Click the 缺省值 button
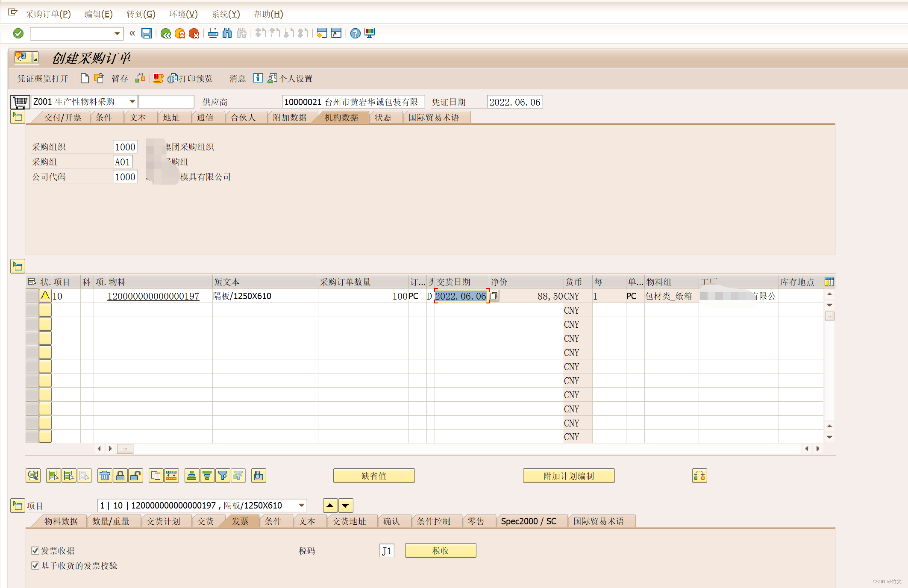908x588 pixels. (x=373, y=476)
